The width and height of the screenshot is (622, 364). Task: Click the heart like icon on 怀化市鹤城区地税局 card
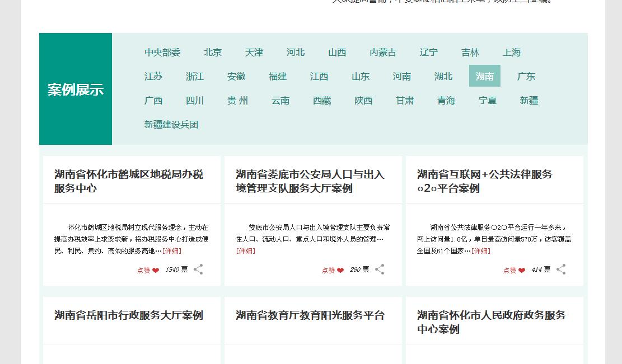(x=155, y=271)
